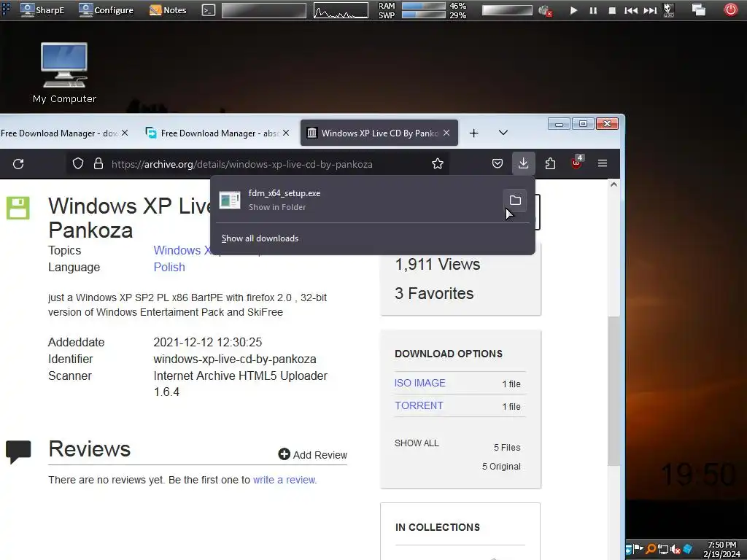747x560 pixels.
Task: Save page to Pocket icon
Action: 497,164
